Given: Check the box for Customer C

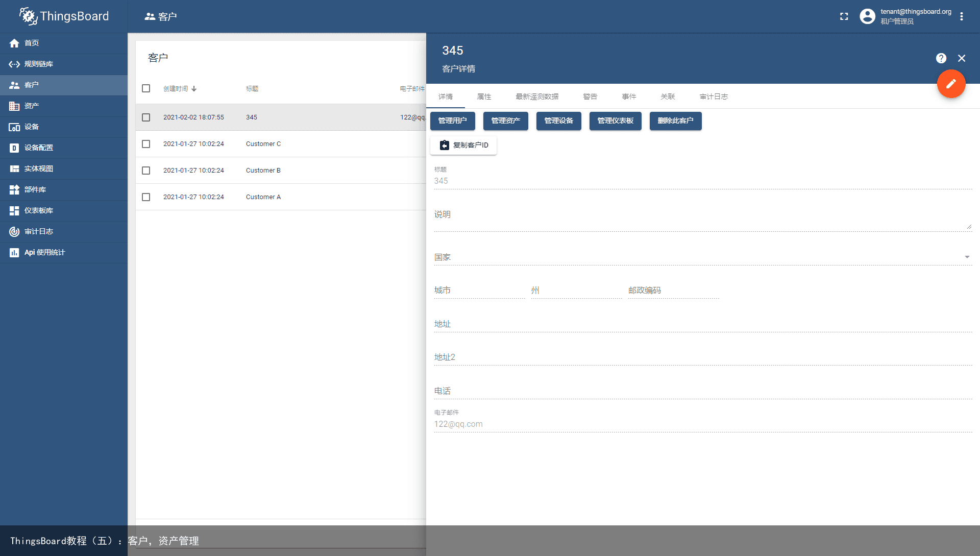Looking at the screenshot, I should click(146, 144).
